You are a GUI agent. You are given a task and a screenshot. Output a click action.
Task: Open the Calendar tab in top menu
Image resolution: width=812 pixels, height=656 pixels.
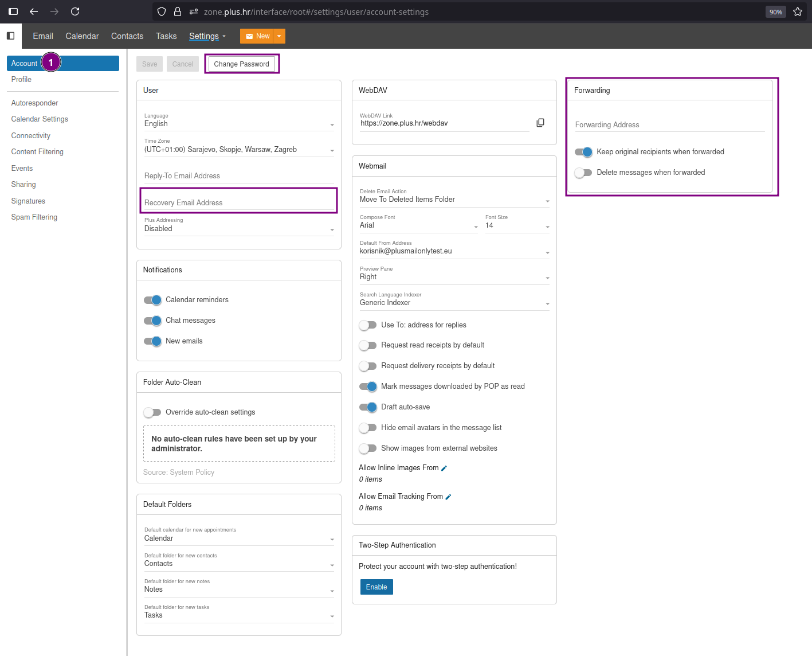click(82, 36)
